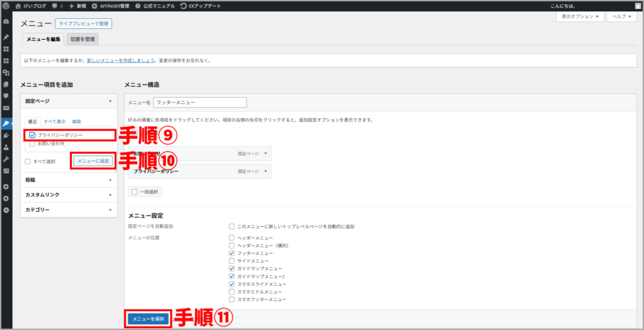Image resolution: width=644 pixels, height=330 pixels.
Task: Uncheck the プライバシーポリシー page checkbox
Action: click(32, 135)
